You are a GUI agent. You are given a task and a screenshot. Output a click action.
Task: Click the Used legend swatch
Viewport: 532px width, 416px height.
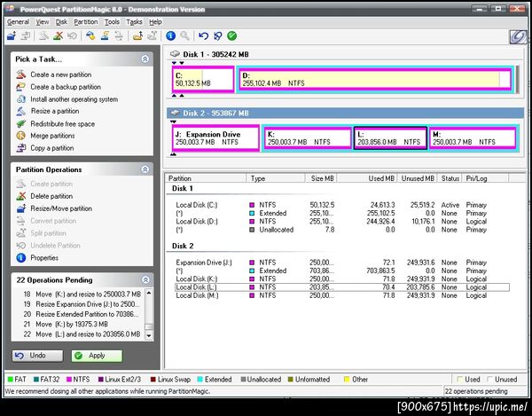(460, 380)
